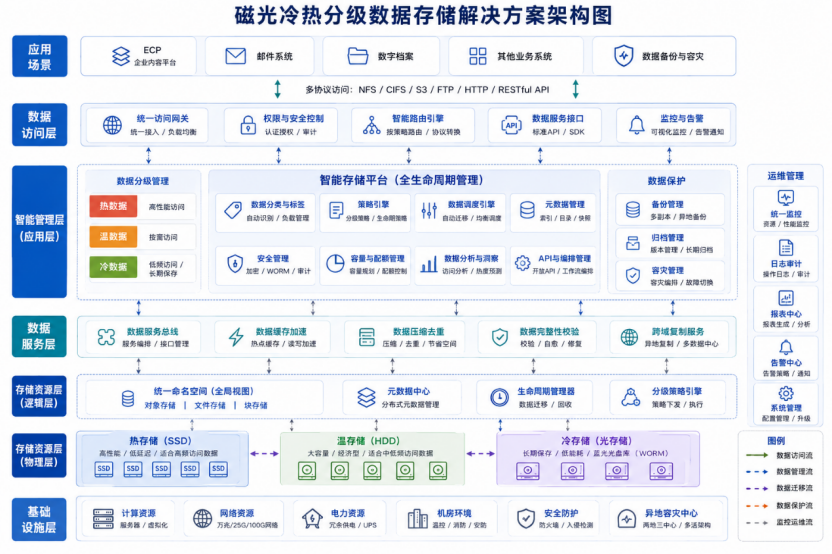Click the 文件存储 text
This screenshot has width=832, height=554.
[x=210, y=405]
